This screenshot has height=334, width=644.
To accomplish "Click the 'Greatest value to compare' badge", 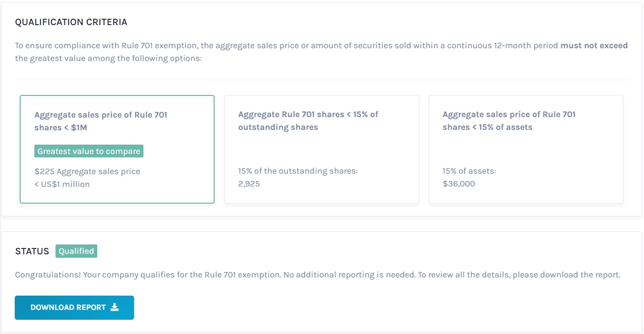I will tap(89, 151).
